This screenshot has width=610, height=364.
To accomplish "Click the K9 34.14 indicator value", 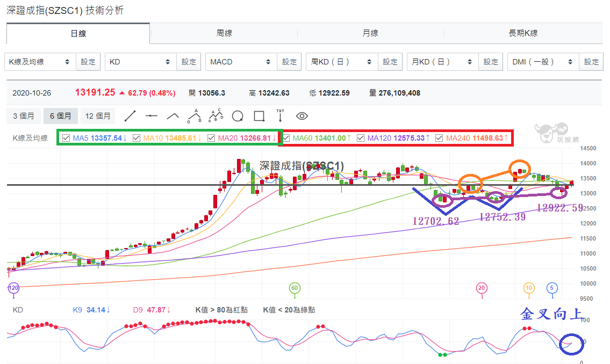I will coord(91,310).
